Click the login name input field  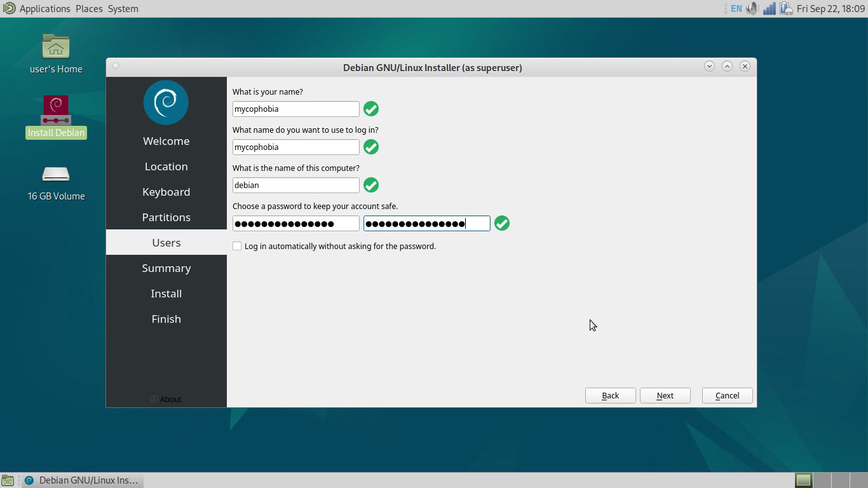pos(296,147)
